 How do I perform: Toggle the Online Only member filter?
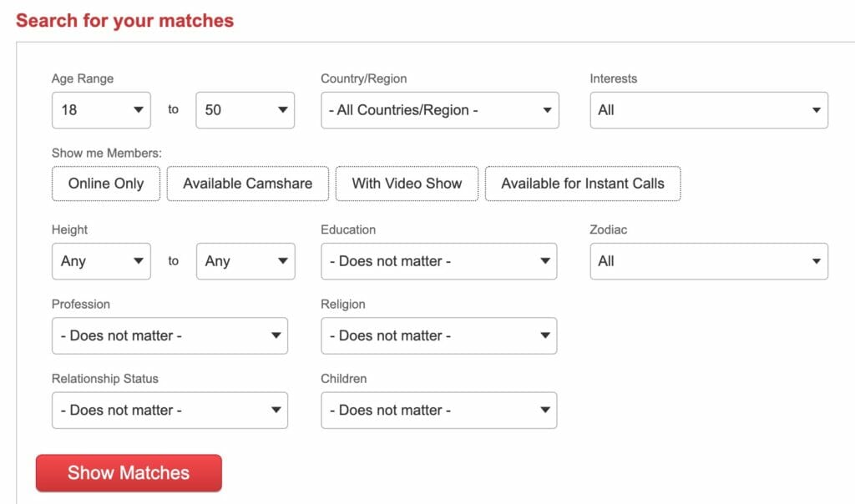(x=106, y=184)
